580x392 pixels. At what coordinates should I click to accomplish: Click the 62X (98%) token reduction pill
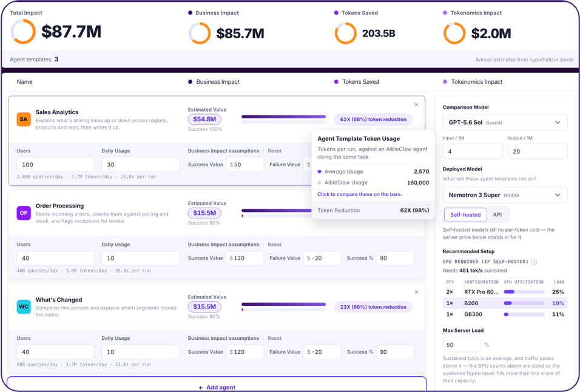[373, 120]
